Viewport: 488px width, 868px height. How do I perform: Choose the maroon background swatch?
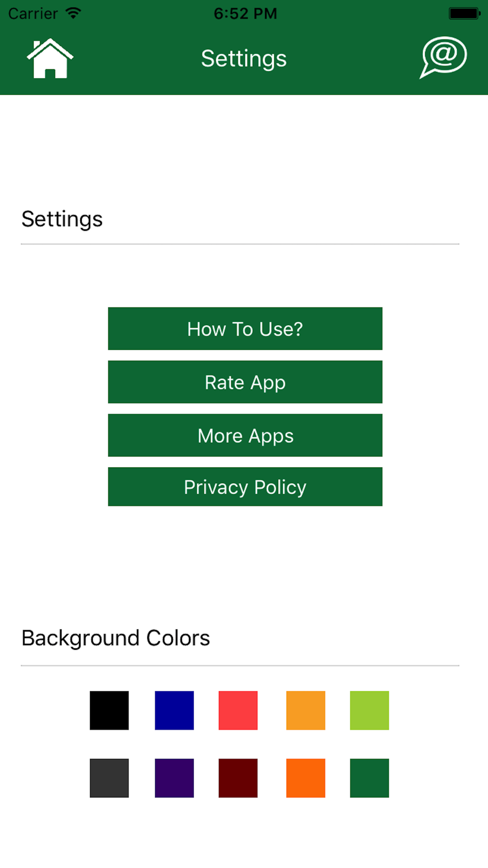(x=238, y=778)
